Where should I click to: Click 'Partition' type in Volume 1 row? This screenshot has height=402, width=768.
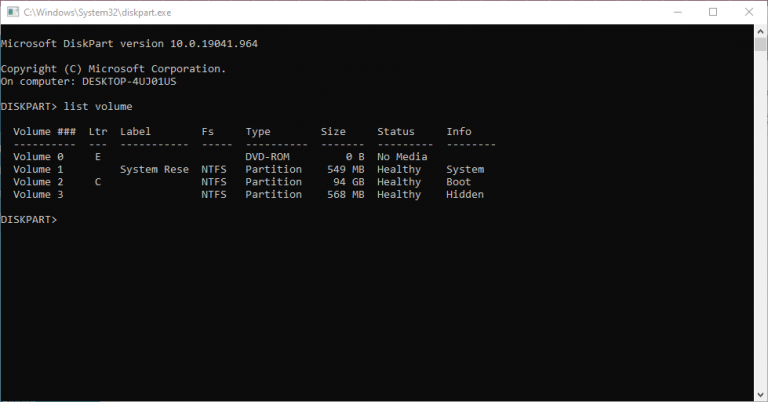point(274,169)
